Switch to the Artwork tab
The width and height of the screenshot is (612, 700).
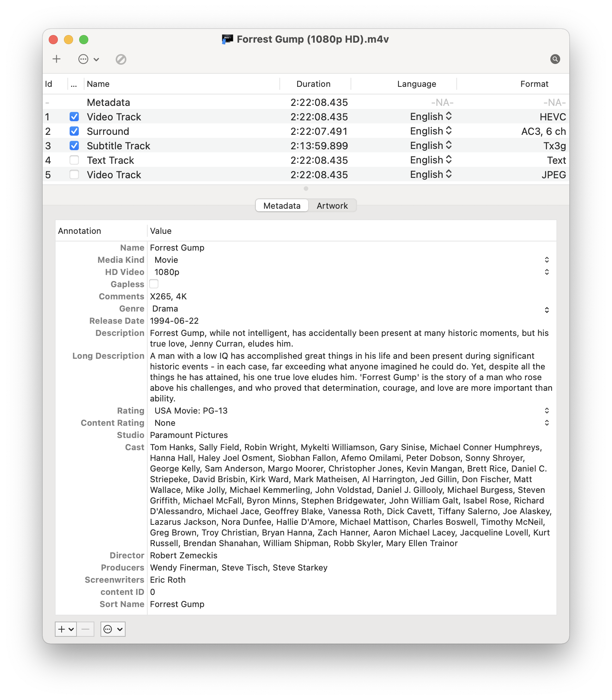332,206
